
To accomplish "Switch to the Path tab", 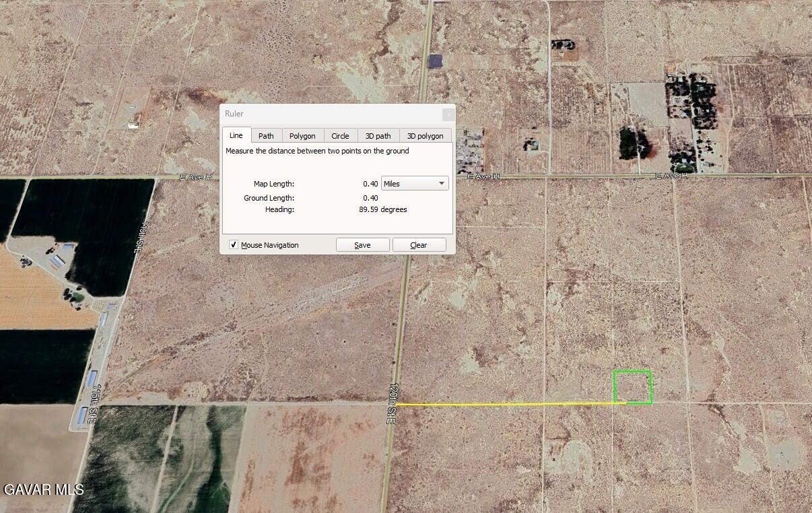I will tap(266, 136).
